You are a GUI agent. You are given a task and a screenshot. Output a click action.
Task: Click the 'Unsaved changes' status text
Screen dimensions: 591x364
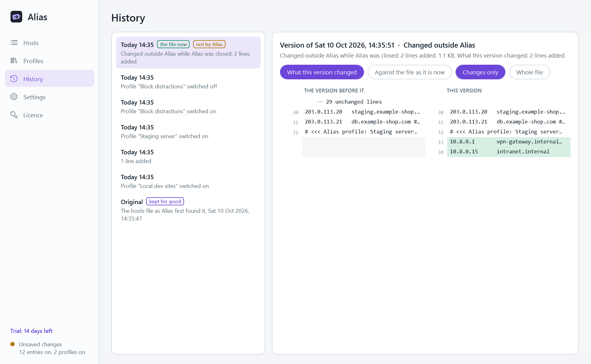(x=40, y=344)
